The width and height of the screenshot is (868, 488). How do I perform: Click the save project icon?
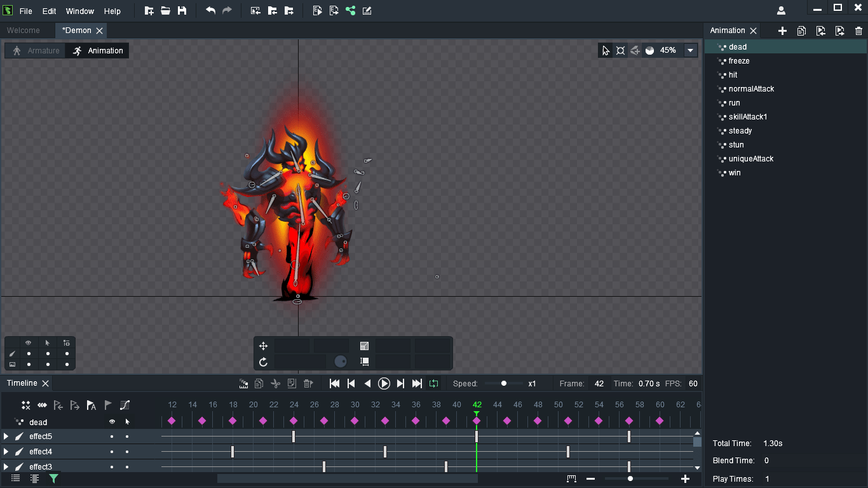tap(182, 11)
